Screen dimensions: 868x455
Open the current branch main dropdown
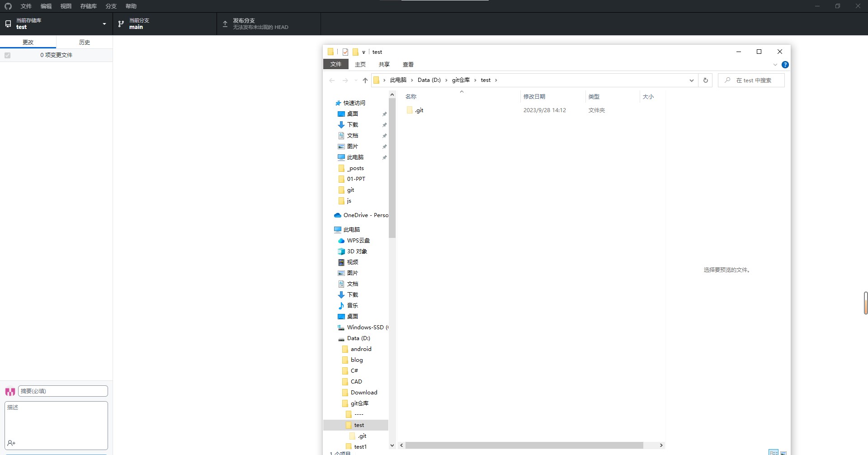click(165, 24)
